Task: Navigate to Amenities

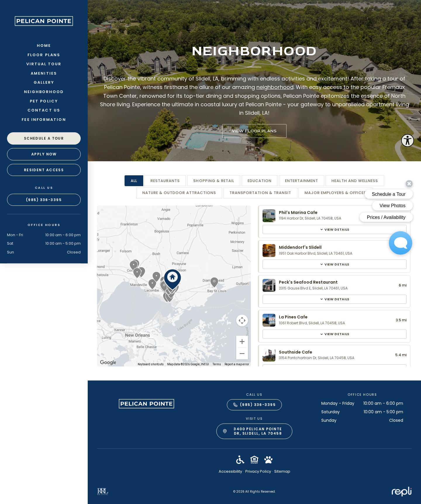Action: pyautogui.click(x=44, y=73)
